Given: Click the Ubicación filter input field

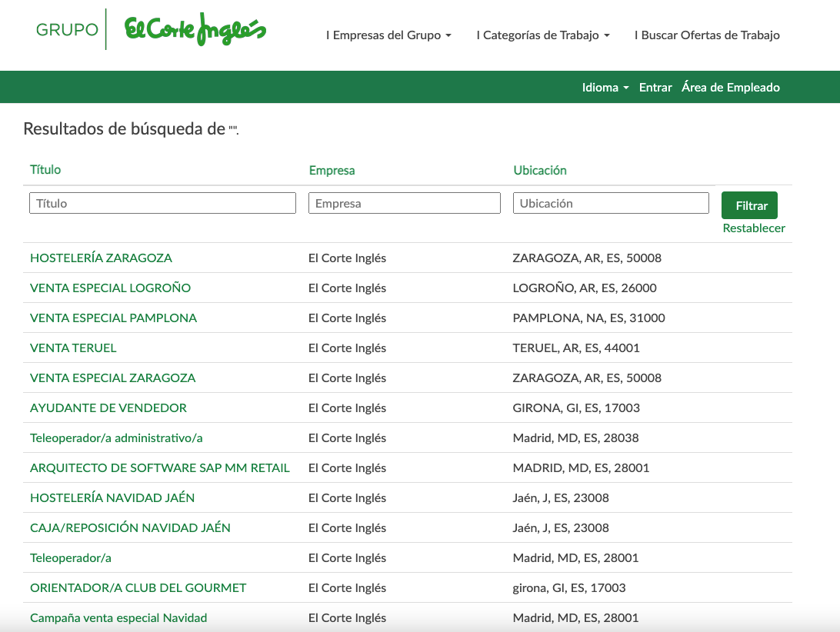Looking at the screenshot, I should click(x=610, y=202).
